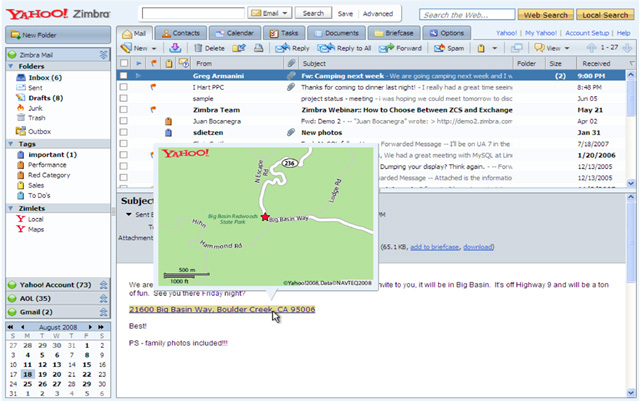Image resolution: width=640 pixels, height=402 pixels.
Task: Click the Delete toolbar button
Action: (209, 48)
